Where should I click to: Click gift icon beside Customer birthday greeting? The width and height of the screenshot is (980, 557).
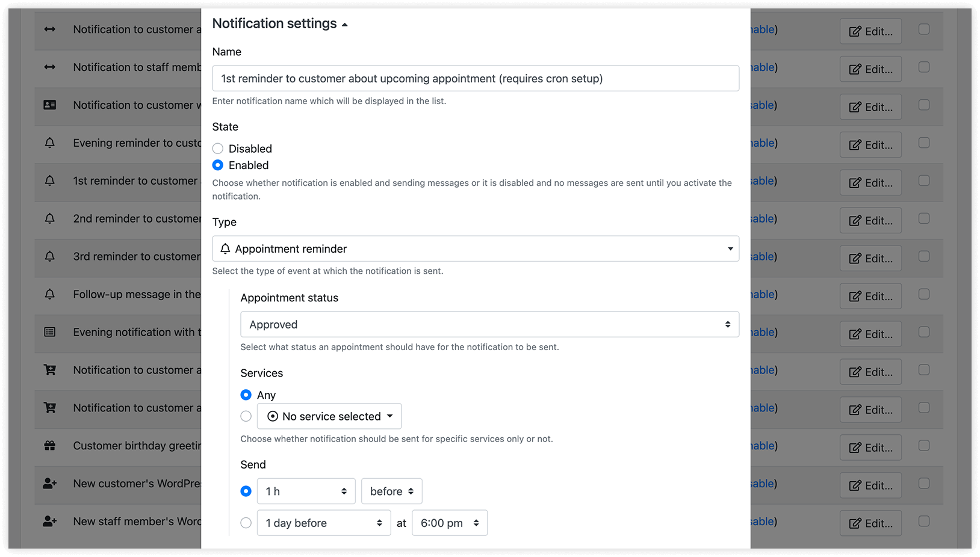click(x=50, y=446)
